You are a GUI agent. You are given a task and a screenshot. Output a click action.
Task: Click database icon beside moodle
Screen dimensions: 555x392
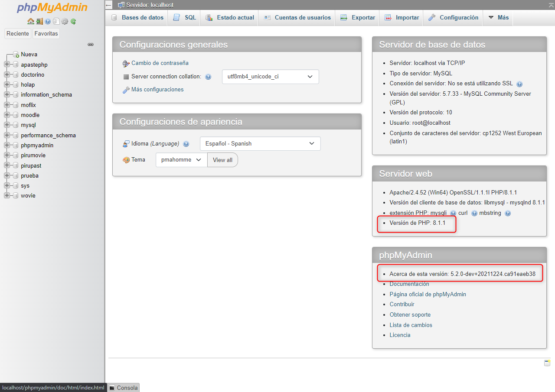pyautogui.click(x=16, y=115)
